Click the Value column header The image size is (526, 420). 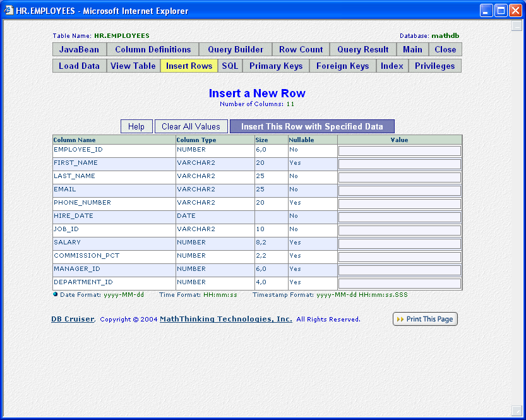400,140
